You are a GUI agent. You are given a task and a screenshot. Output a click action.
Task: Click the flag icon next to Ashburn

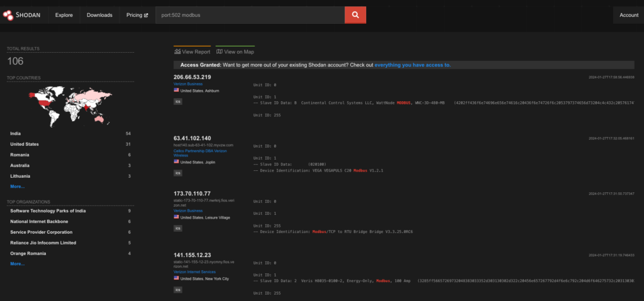tap(176, 90)
